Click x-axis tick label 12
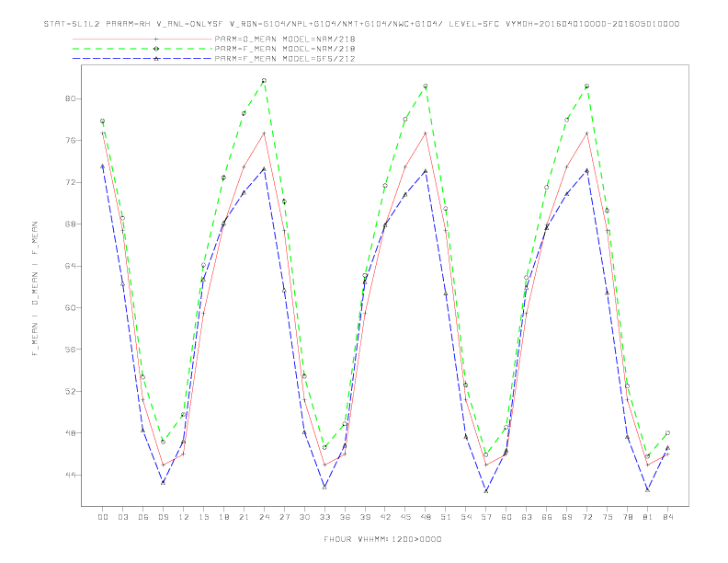 [x=184, y=517]
